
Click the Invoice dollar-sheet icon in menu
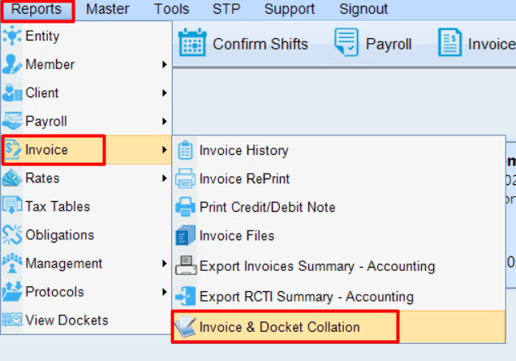(13, 150)
